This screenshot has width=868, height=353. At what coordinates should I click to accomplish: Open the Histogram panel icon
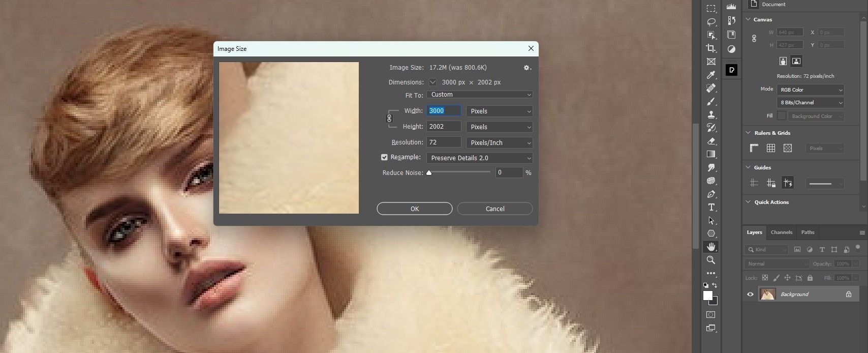[731, 7]
